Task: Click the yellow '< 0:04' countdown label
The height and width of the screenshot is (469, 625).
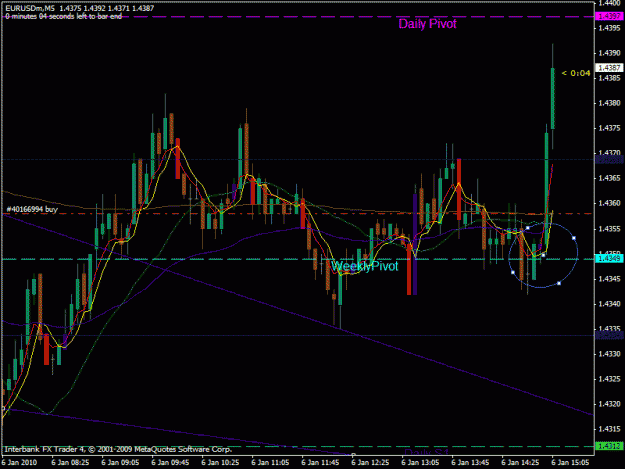Action: click(576, 73)
